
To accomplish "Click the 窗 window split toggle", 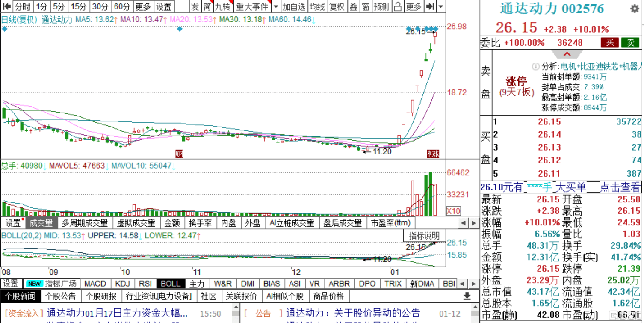I will tap(366, 6).
